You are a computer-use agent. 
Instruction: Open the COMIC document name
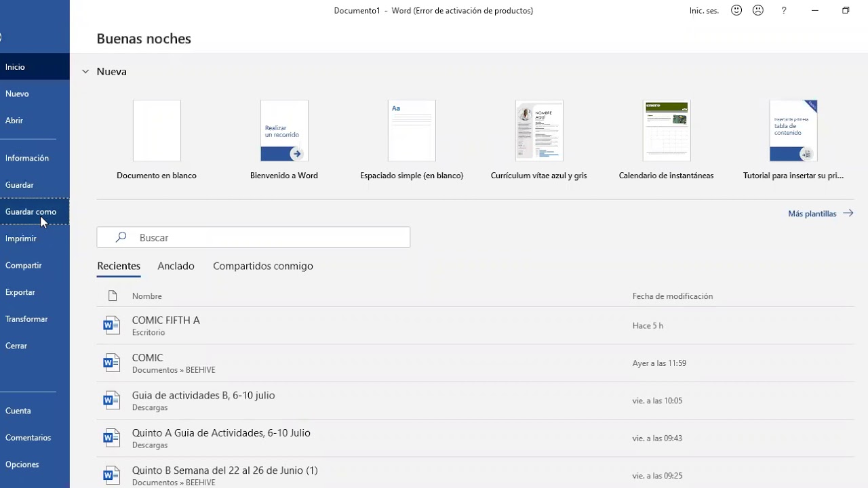[x=147, y=357]
